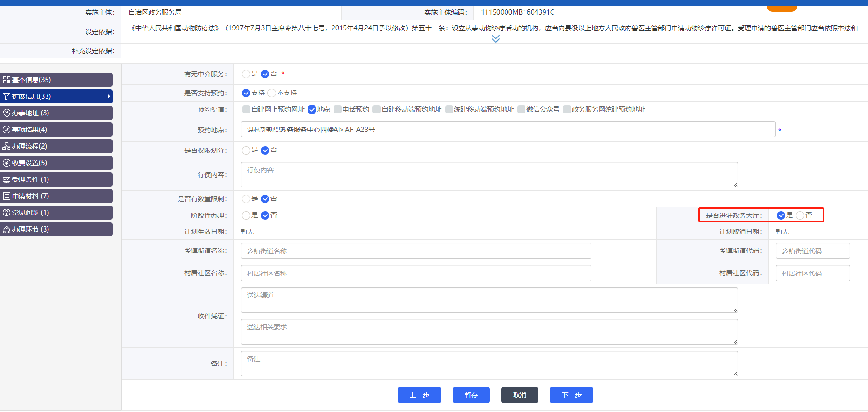Click the edit icon beside 事项结果(4)

click(x=7, y=130)
